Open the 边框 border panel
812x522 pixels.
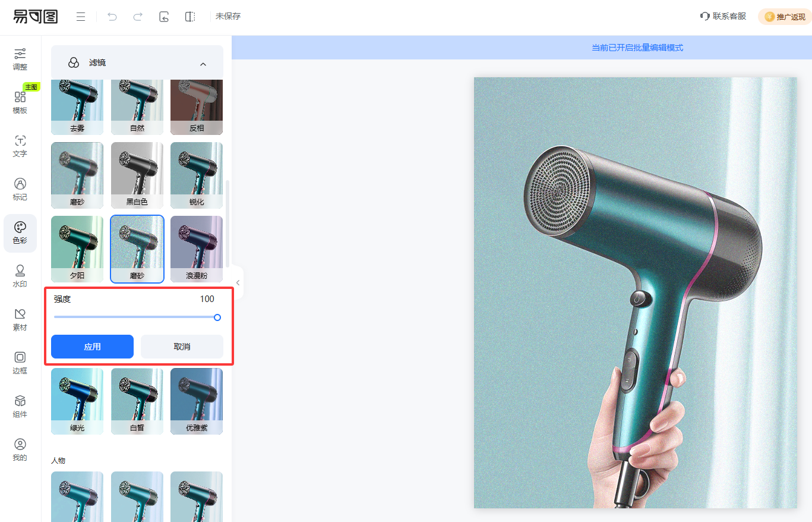coord(20,363)
